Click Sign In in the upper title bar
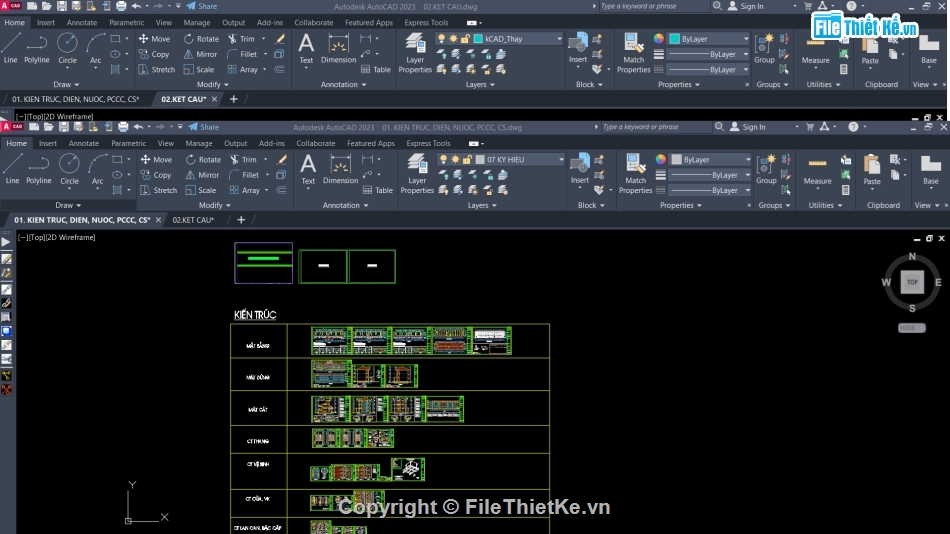950x534 pixels. (747, 6)
